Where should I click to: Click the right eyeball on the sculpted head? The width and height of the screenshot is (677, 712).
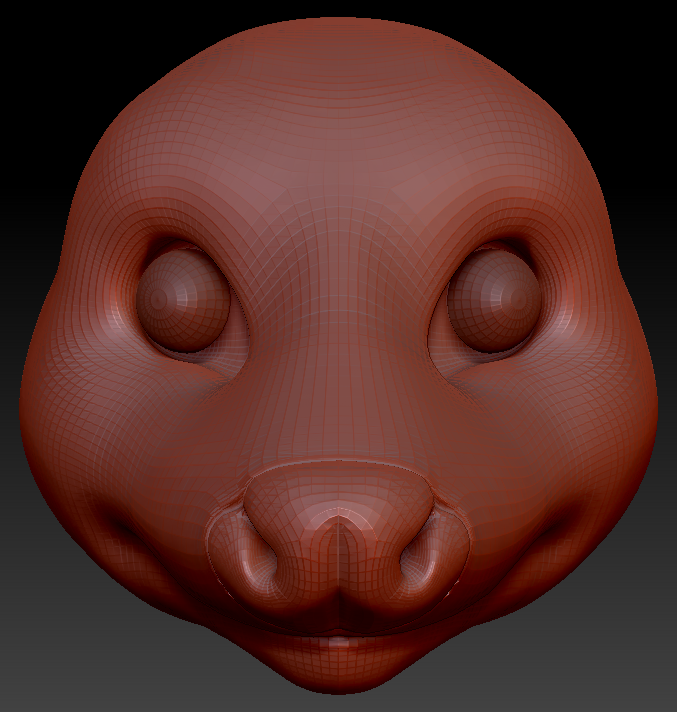pyautogui.click(x=494, y=300)
